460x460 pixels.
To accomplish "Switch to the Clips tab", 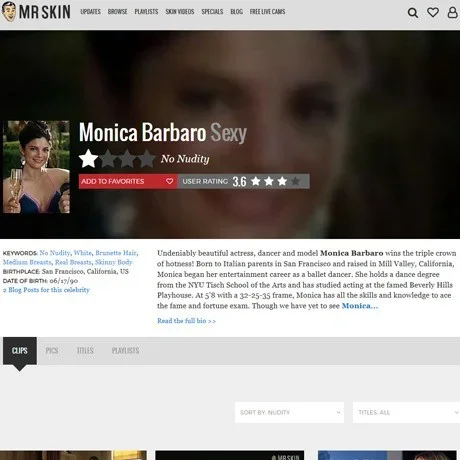I will (20, 351).
